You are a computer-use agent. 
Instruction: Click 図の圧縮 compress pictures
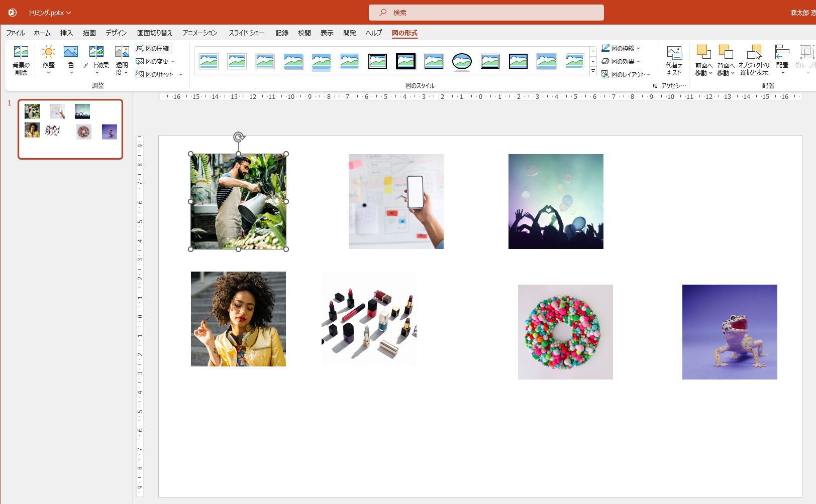click(153, 48)
